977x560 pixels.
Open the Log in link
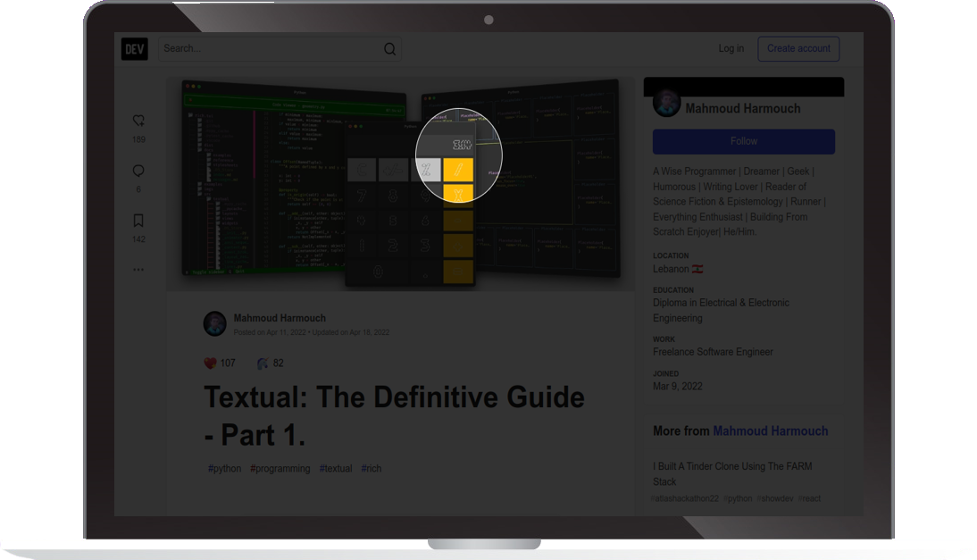click(x=731, y=48)
